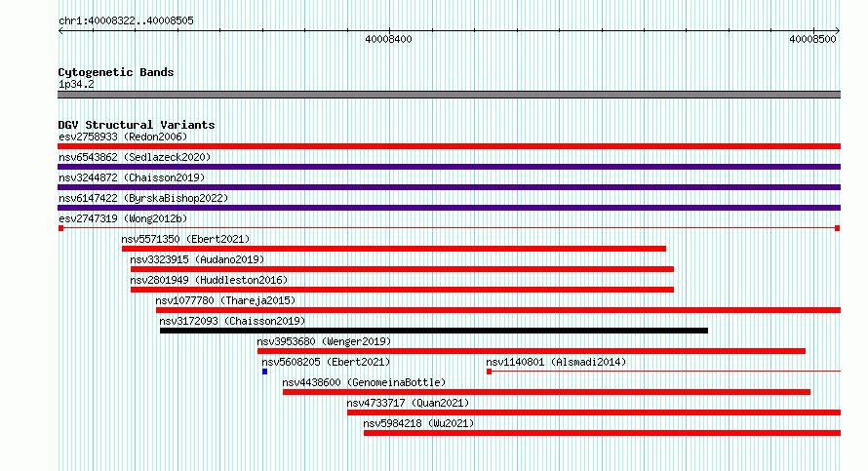Viewport: 868px width, 471px height.
Task: Open nsv1140801 (Alsmadi2014) label
Action: coord(556,362)
